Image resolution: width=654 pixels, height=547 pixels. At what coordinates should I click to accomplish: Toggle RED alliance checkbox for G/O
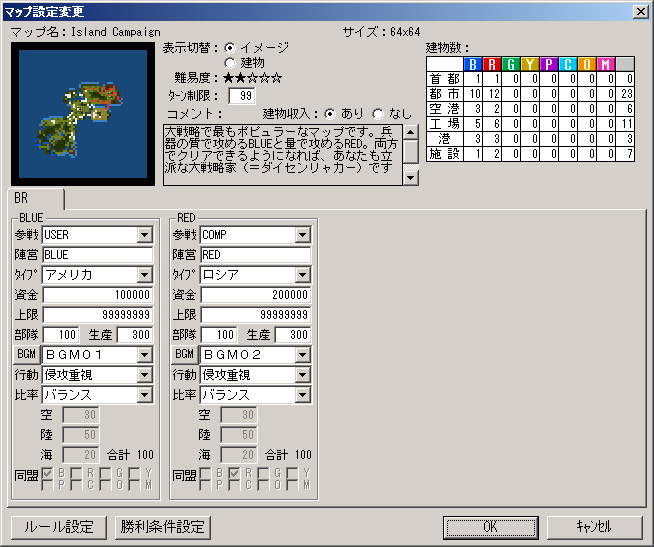(263, 479)
